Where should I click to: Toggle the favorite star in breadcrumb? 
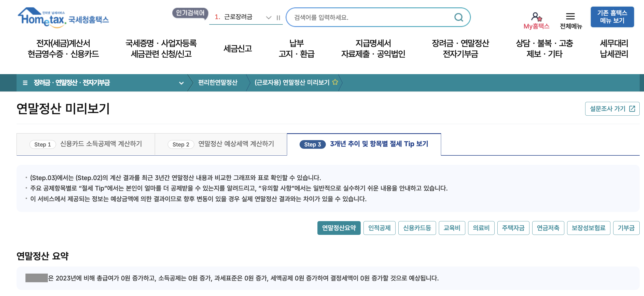(335, 82)
